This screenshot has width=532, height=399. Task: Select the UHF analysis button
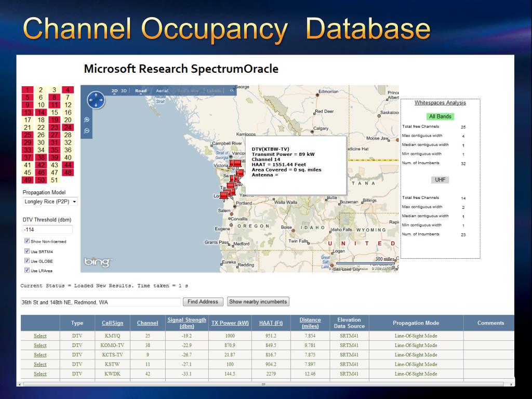(440, 180)
